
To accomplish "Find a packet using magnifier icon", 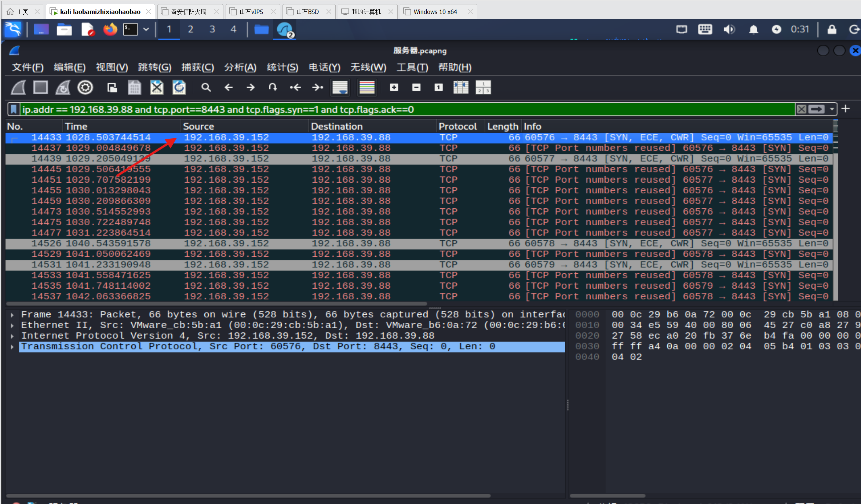I will 206,88.
